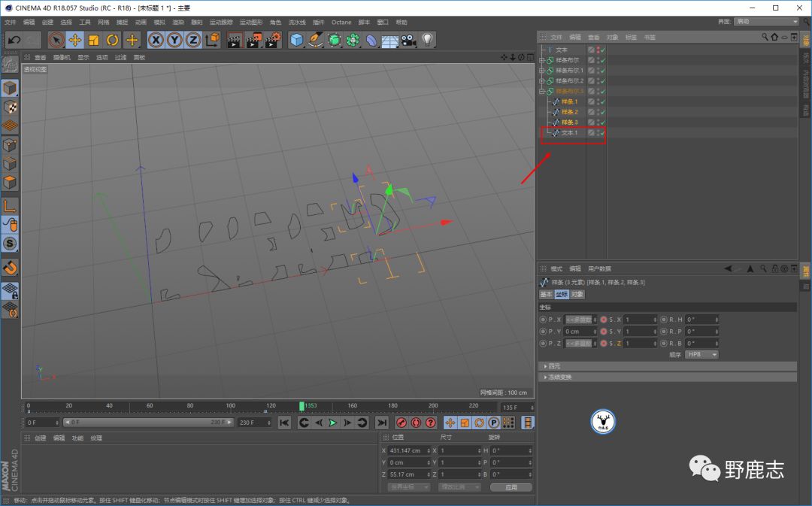Choose the Scale tool

pos(94,40)
